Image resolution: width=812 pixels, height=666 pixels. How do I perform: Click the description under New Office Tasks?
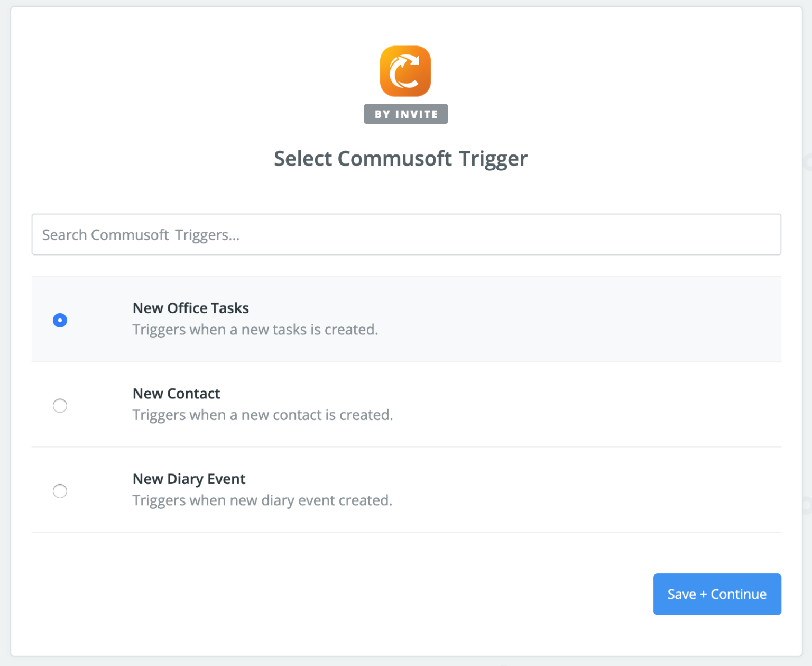(x=255, y=329)
